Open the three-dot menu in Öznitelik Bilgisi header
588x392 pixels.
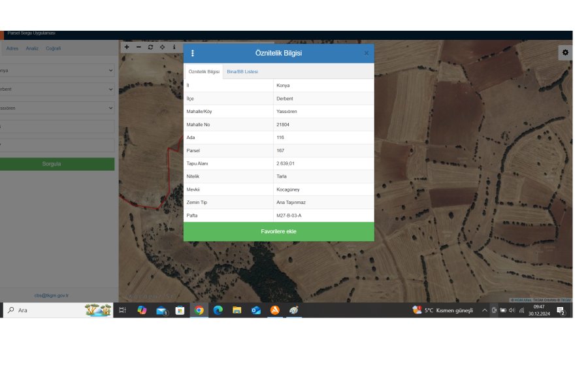192,53
